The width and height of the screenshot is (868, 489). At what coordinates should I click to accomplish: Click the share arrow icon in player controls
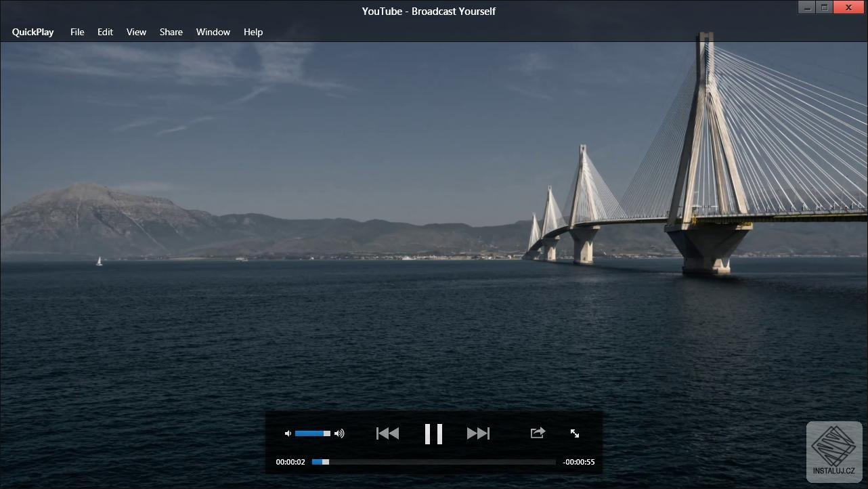538,433
